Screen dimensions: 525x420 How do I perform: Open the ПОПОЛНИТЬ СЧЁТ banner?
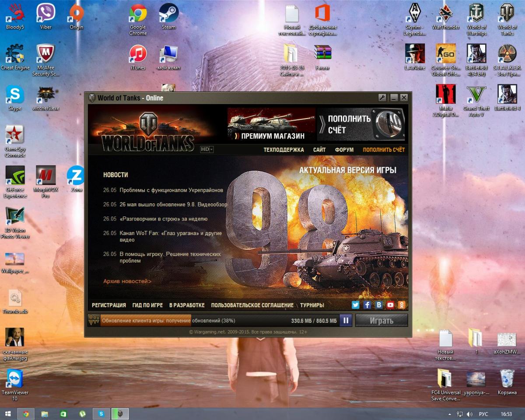coord(361,124)
